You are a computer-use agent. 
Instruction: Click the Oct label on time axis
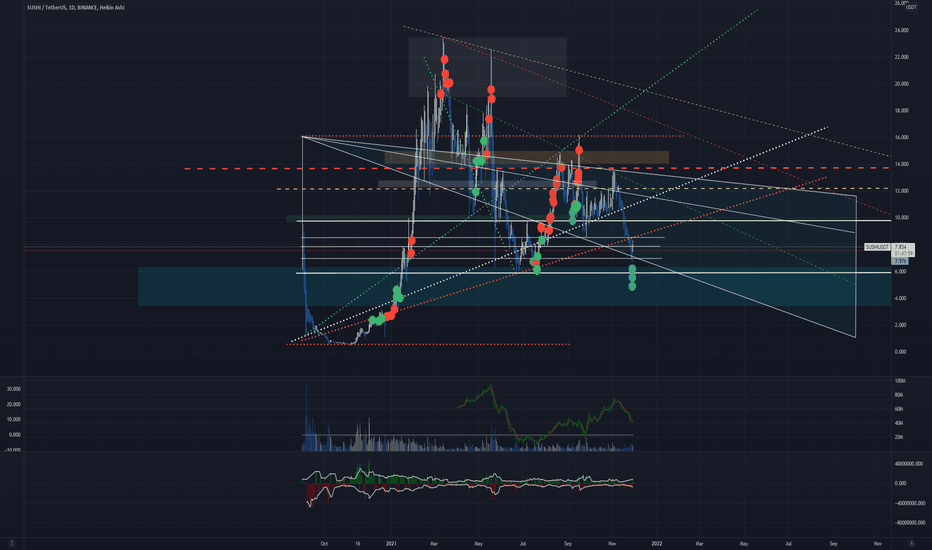tap(324, 543)
